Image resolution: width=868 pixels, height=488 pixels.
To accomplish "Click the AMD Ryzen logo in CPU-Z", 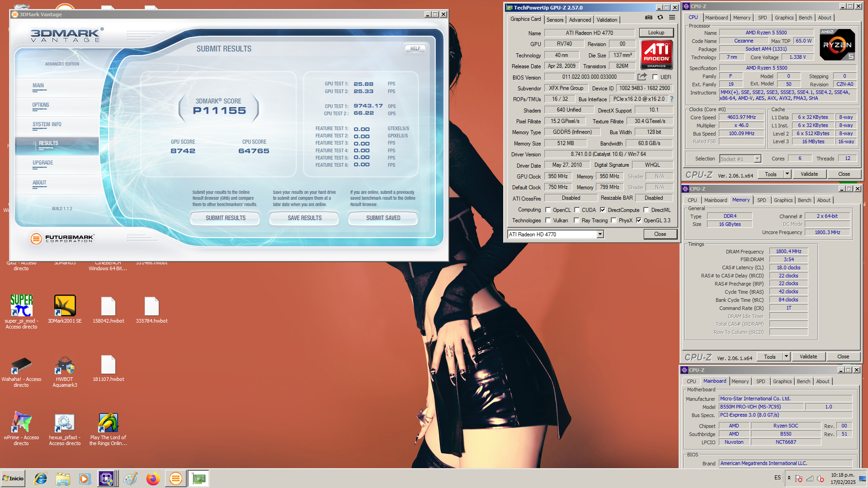I will click(838, 45).
